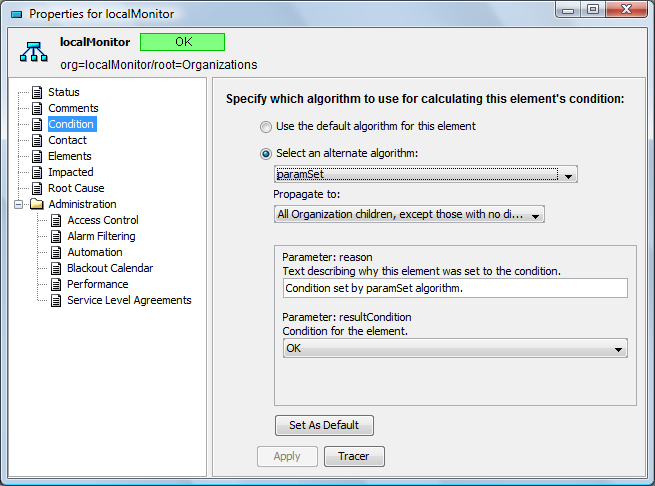Open the Elements tree item
The image size is (655, 486).
coord(69,156)
